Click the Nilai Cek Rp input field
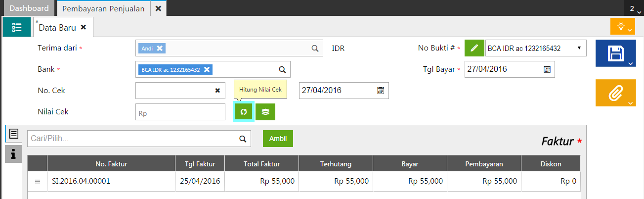 pyautogui.click(x=180, y=112)
